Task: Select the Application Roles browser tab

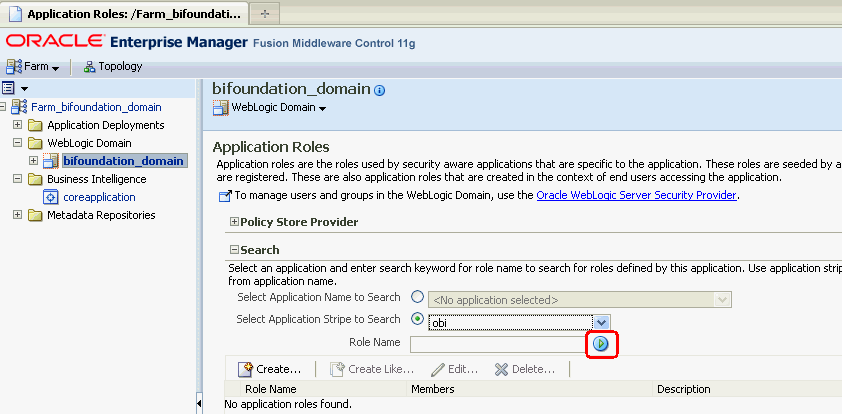Action: (x=125, y=14)
